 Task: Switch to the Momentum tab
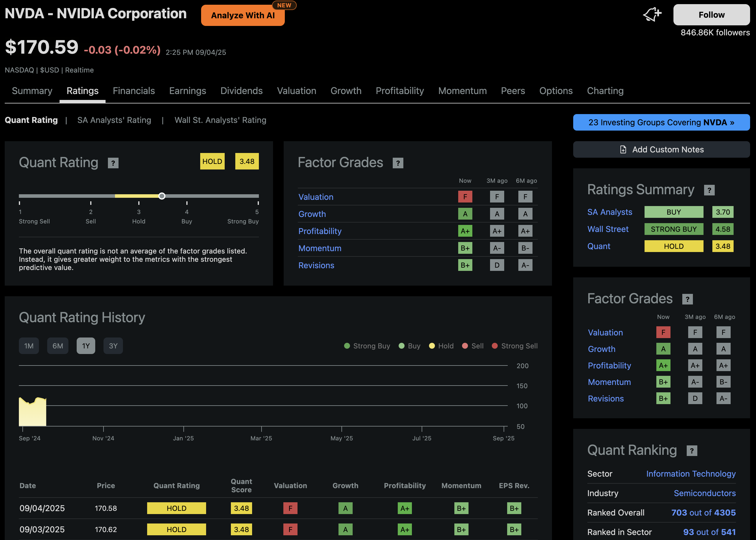[x=462, y=91]
